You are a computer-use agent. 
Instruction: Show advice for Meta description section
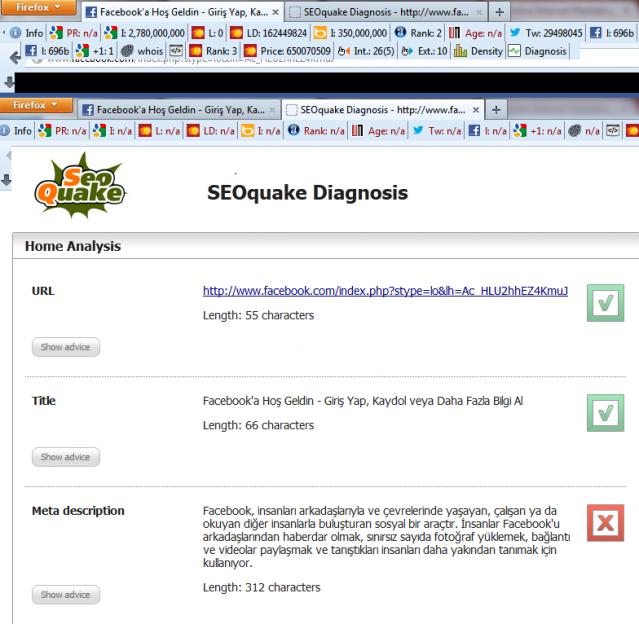66,595
